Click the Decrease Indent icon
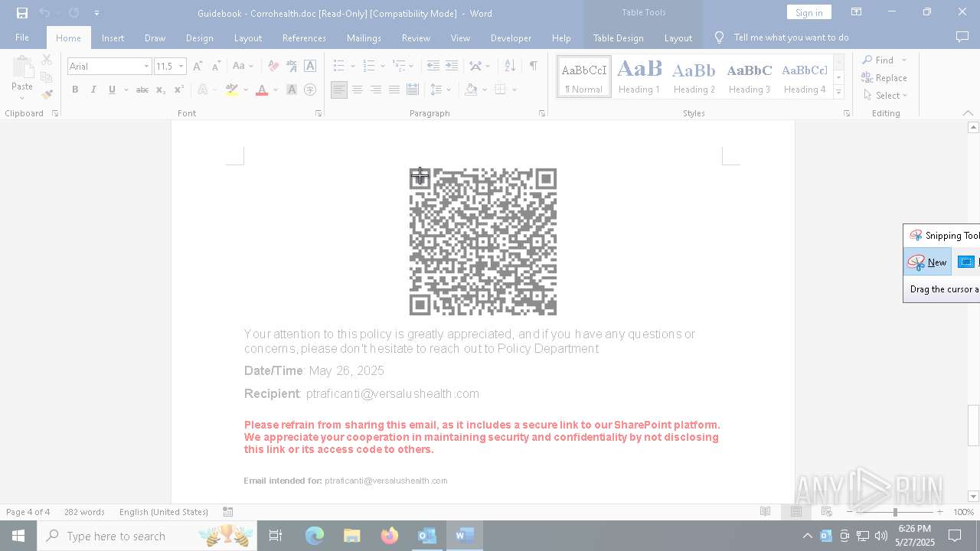 click(x=433, y=66)
